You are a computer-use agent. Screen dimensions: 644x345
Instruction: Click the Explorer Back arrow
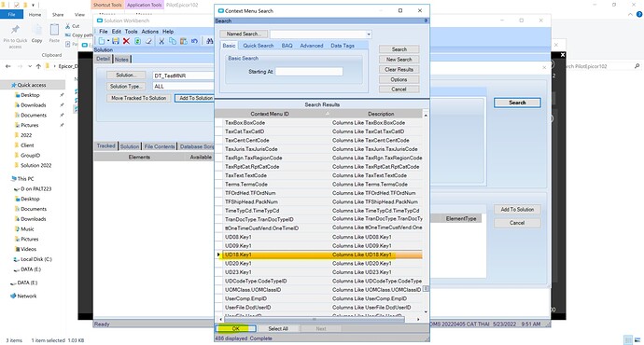click(8, 66)
